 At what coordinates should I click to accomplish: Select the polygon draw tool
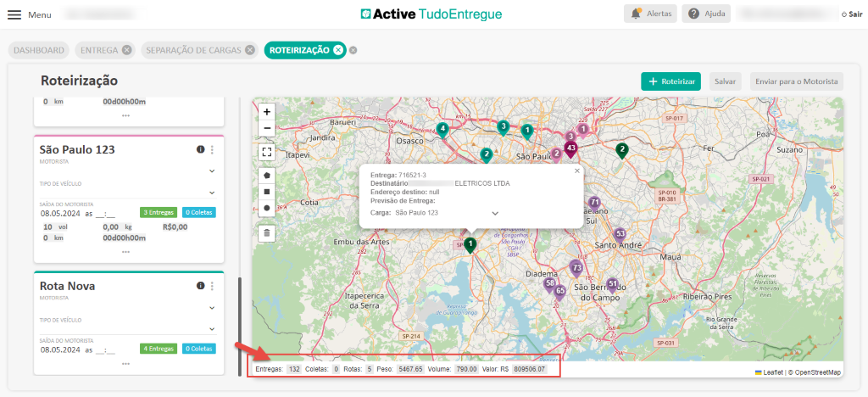point(267,175)
